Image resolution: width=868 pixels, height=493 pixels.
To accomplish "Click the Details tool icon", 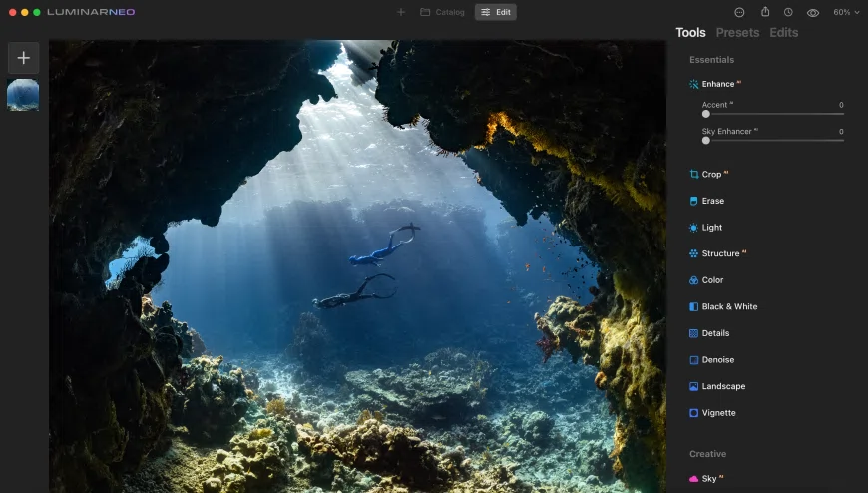I will point(693,333).
